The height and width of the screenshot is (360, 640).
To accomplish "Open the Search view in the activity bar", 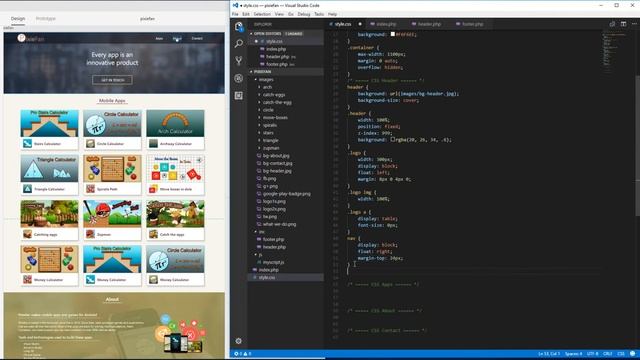I will click(x=239, y=44).
